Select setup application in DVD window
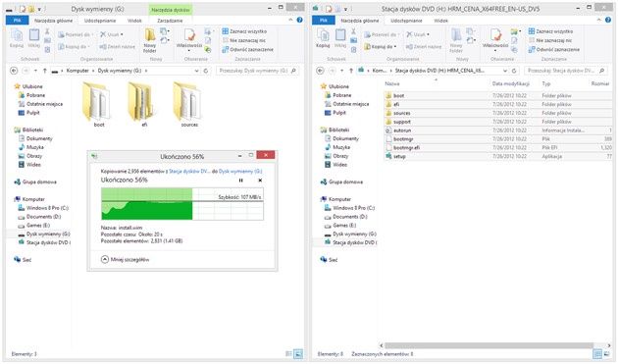This screenshot has height=364, width=618. pyautogui.click(x=497, y=156)
